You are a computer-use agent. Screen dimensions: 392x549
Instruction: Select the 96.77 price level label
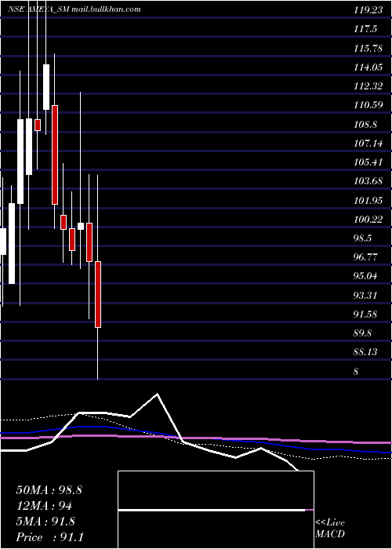(366, 257)
